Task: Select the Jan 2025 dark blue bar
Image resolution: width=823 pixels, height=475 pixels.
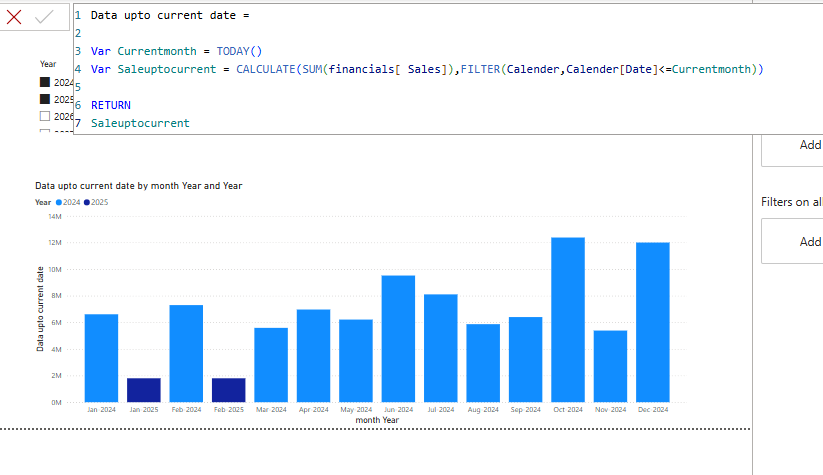Action: pyautogui.click(x=144, y=390)
